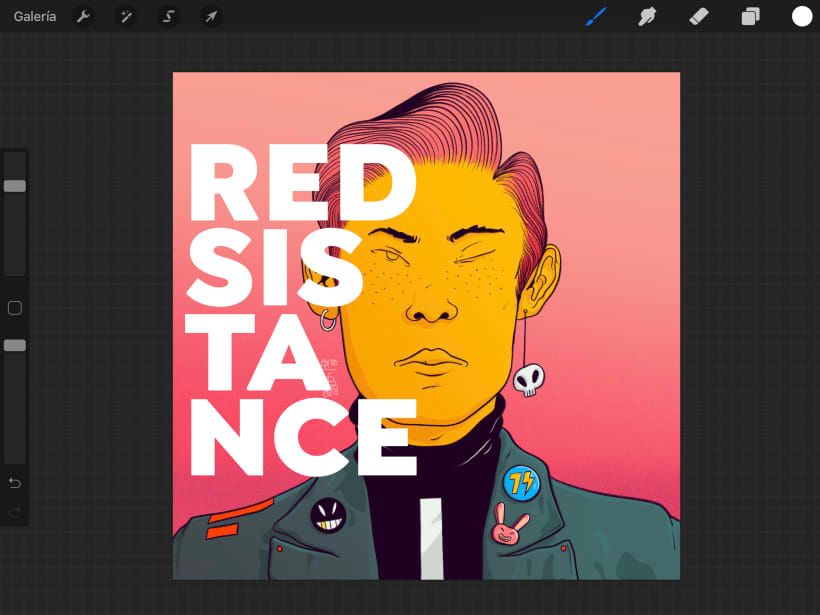Open the white active color circle
The width and height of the screenshot is (820, 615).
(x=802, y=16)
